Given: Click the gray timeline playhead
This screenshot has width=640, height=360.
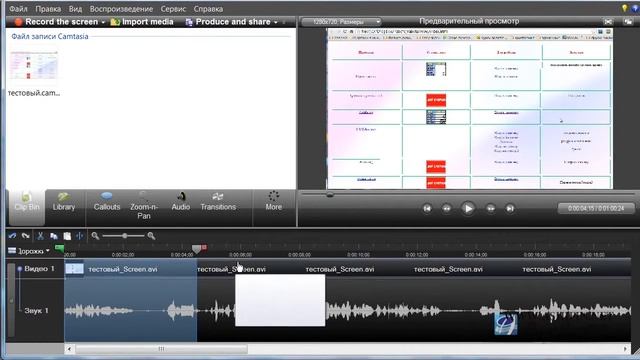Looking at the screenshot, I should click(x=196, y=249).
